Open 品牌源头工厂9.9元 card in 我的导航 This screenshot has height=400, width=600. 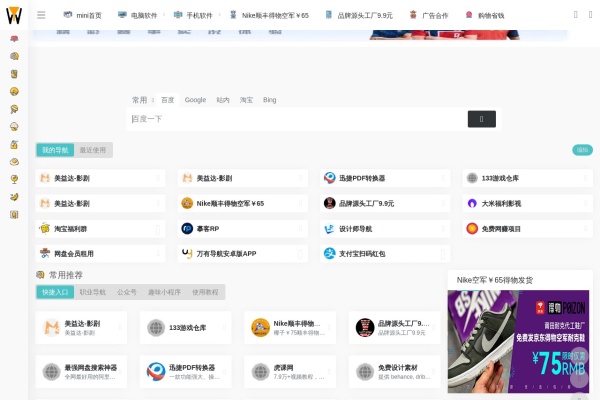[x=385, y=203]
